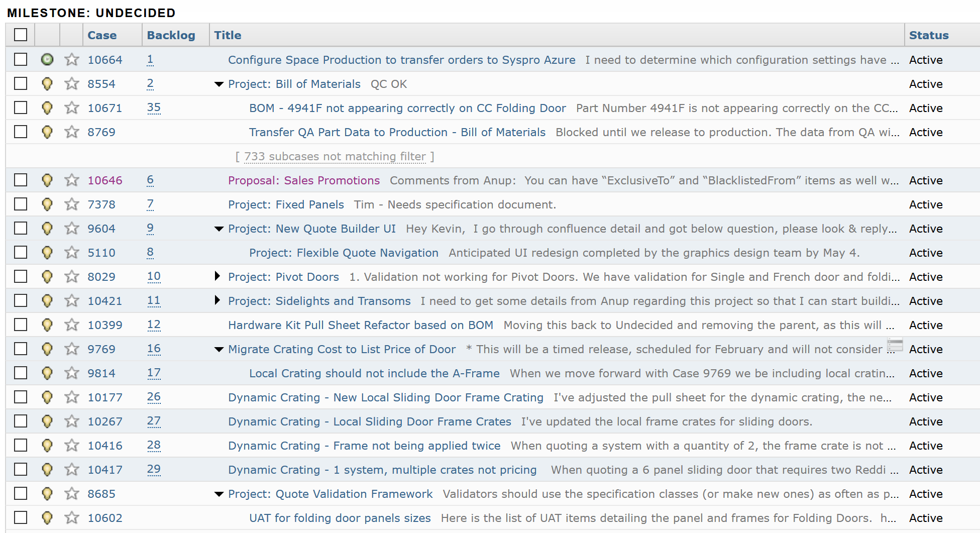Click backlog number 35 for case 10671
The width and height of the screenshot is (980, 533).
pos(154,108)
